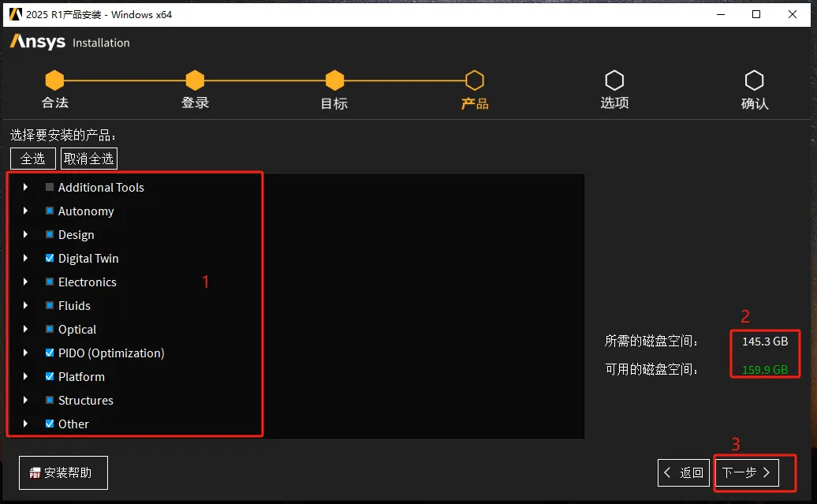Click the 目标 step hexagon icon
Screen dimensions: 817x504
(334, 80)
